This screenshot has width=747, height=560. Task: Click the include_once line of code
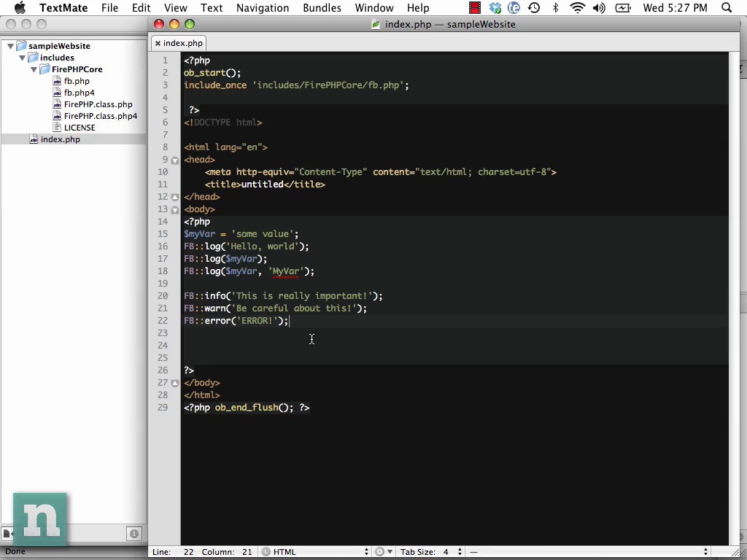(296, 85)
